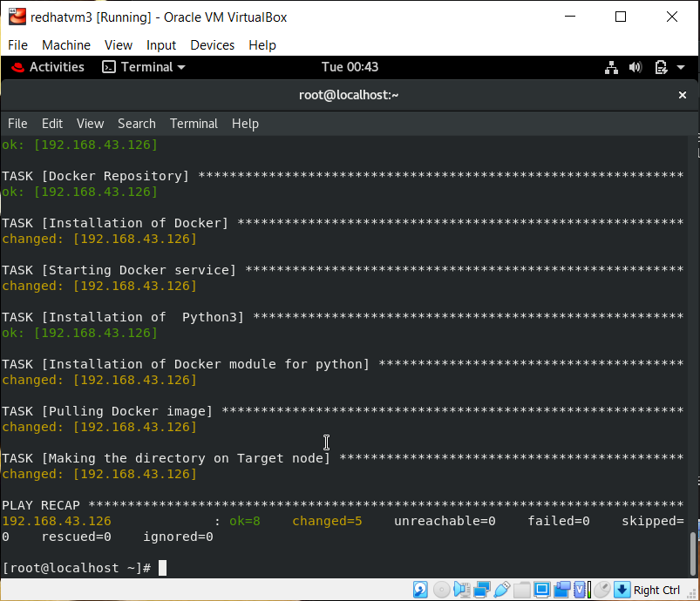Open the Terminal app menu dropdown
This screenshot has width=700, height=601.
[144, 67]
